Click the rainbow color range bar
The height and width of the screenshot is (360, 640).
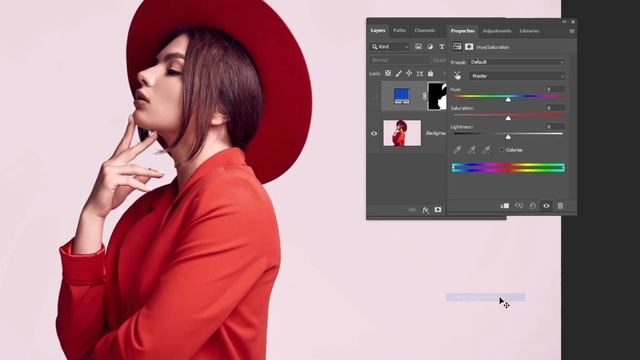pyautogui.click(x=508, y=168)
